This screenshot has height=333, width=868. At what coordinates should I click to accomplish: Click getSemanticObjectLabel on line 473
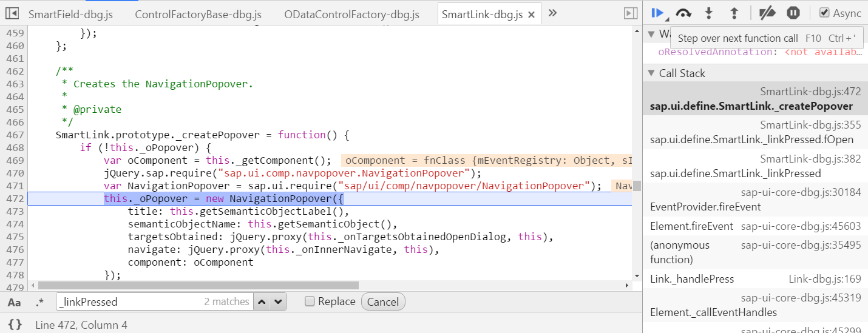tap(269, 211)
